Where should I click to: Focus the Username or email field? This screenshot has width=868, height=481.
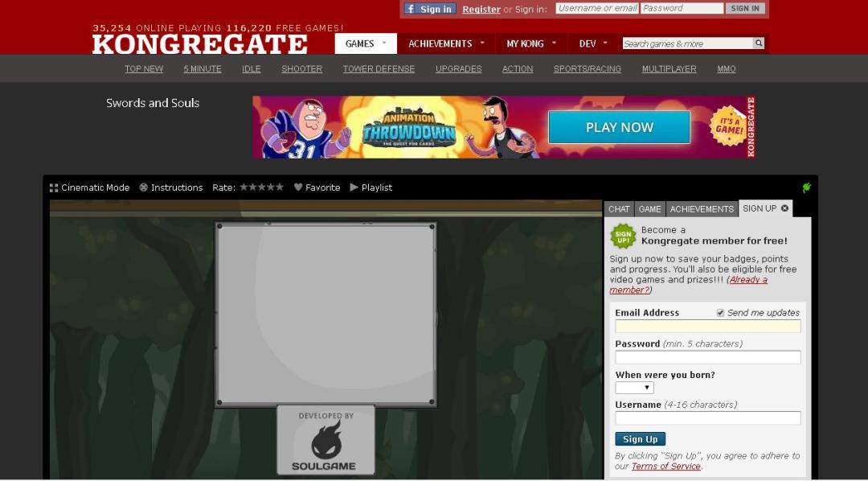tap(597, 8)
